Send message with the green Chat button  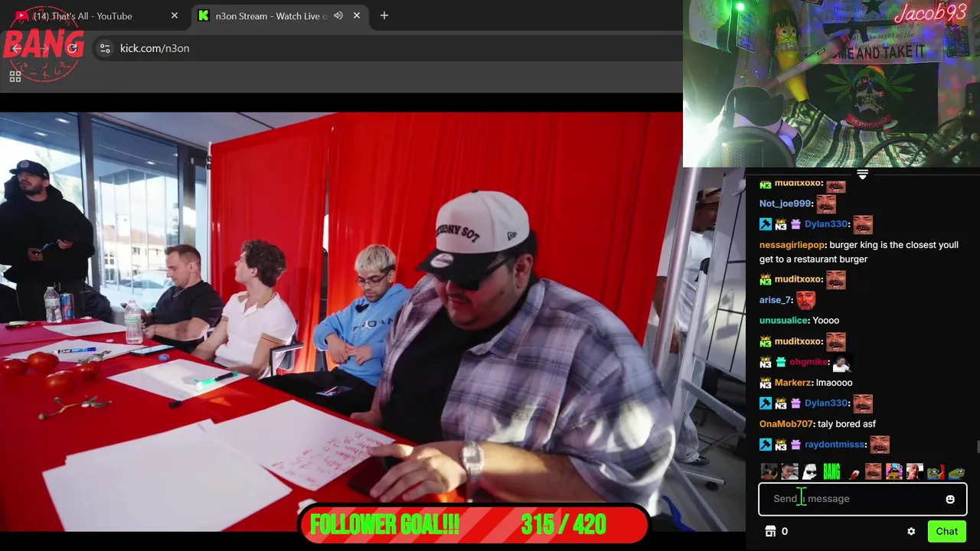pyautogui.click(x=946, y=531)
